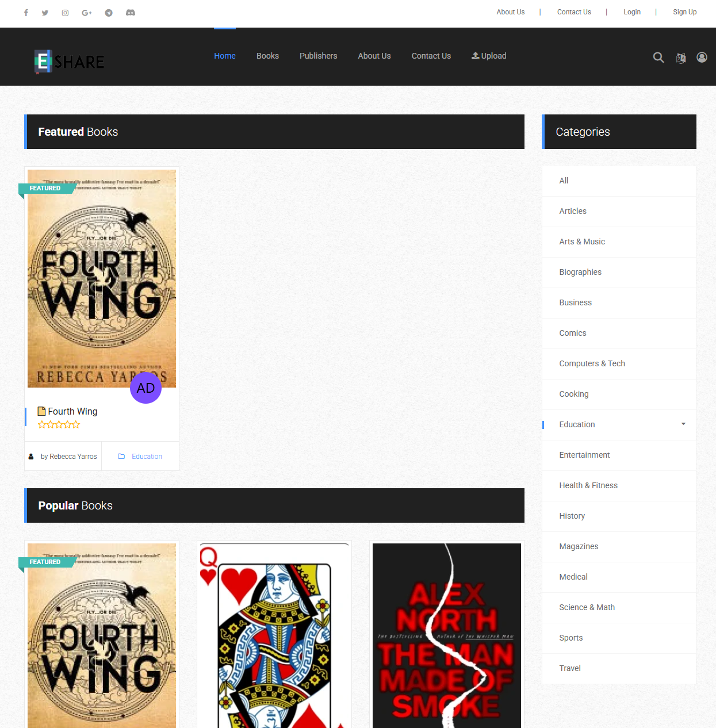
Task: Select the Computers & Tech category
Action: (619, 363)
